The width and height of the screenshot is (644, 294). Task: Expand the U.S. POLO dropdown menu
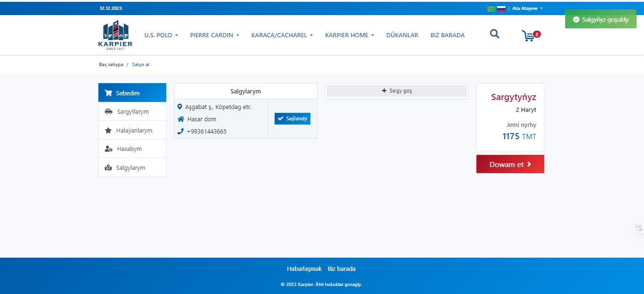pyautogui.click(x=161, y=35)
